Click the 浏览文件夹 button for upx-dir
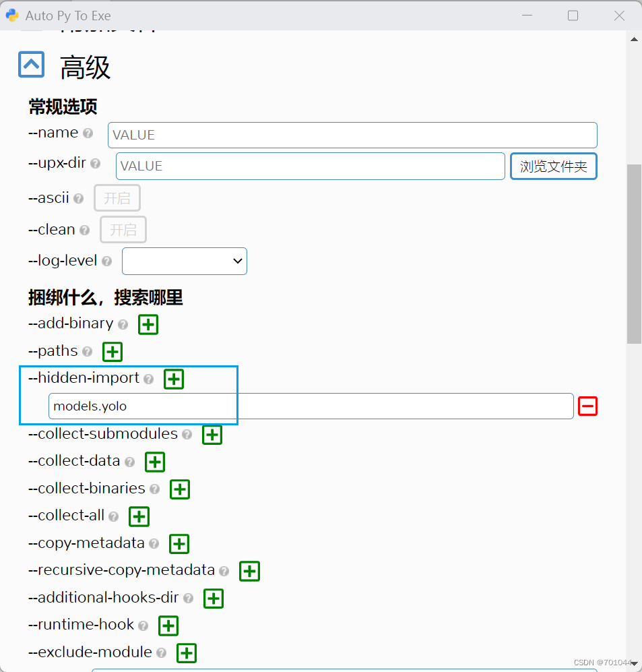Screen dimensions: 642x672 pos(553,166)
